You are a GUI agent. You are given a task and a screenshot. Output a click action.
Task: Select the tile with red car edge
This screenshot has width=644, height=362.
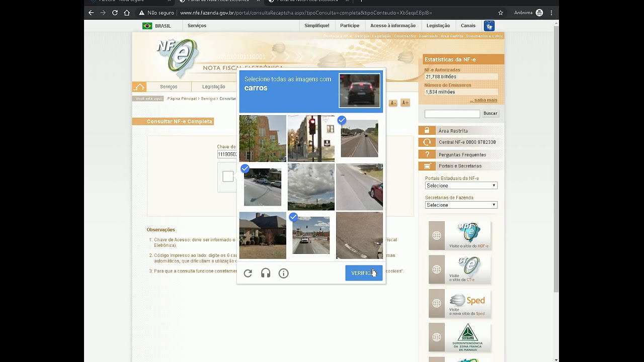point(359,187)
